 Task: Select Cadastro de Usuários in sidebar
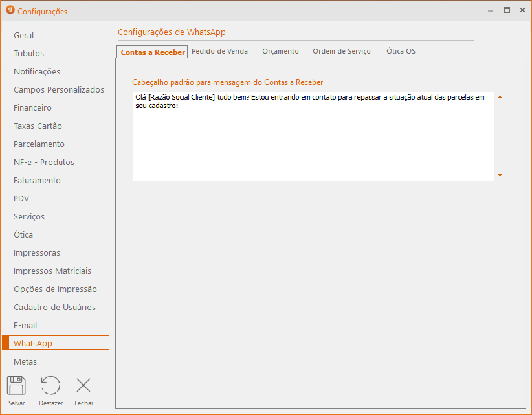(x=54, y=307)
